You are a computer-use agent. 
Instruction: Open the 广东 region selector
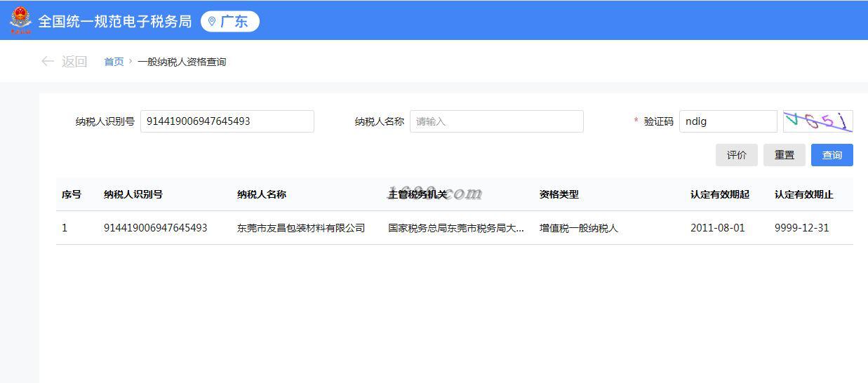[x=230, y=22]
